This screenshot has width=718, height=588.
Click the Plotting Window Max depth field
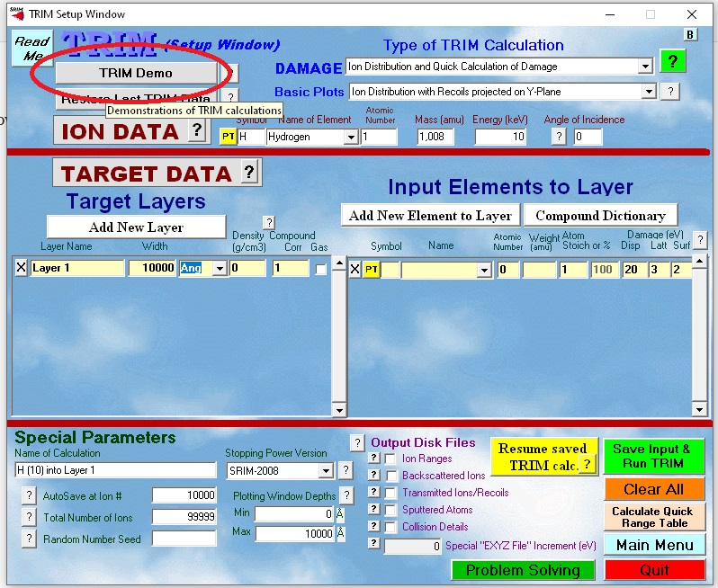pos(294,533)
